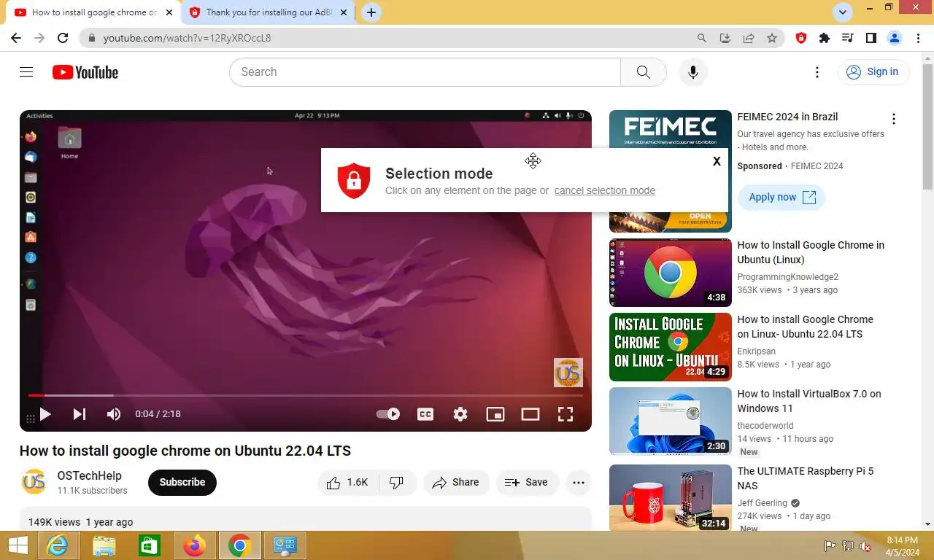Click the 149K views description box
This screenshot has height=560, width=934.
pyautogui.click(x=306, y=520)
